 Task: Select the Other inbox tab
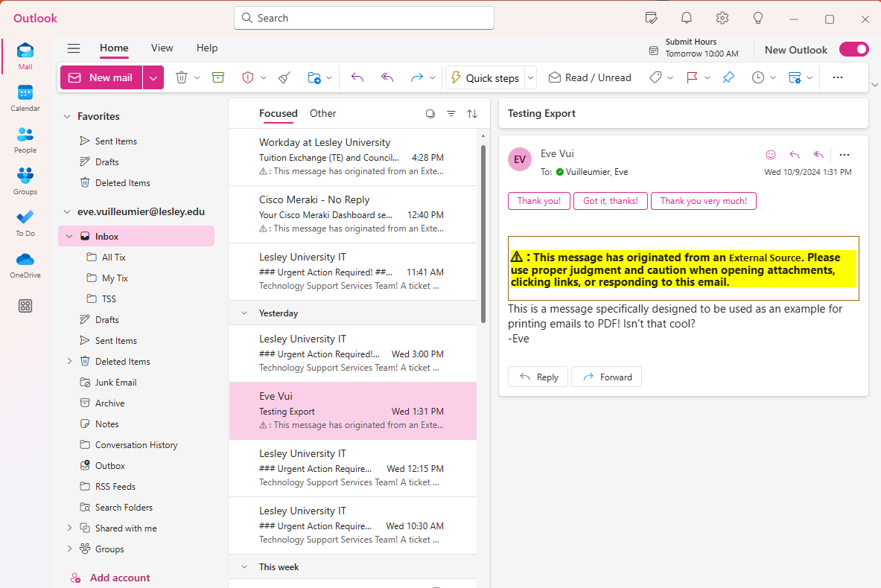[x=323, y=113]
